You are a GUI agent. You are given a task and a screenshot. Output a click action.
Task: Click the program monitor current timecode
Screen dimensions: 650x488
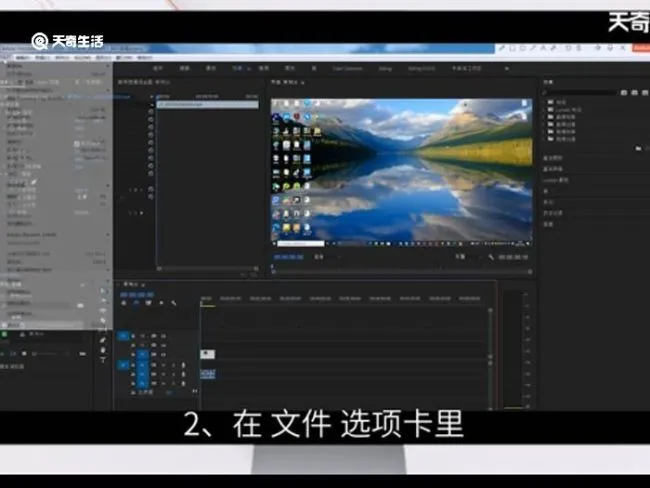(289, 257)
